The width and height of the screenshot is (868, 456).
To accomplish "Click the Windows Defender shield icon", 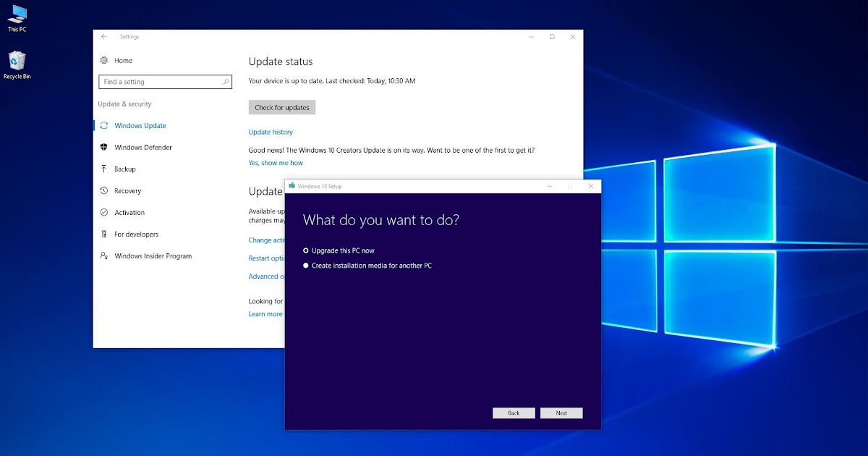I will coord(104,148).
